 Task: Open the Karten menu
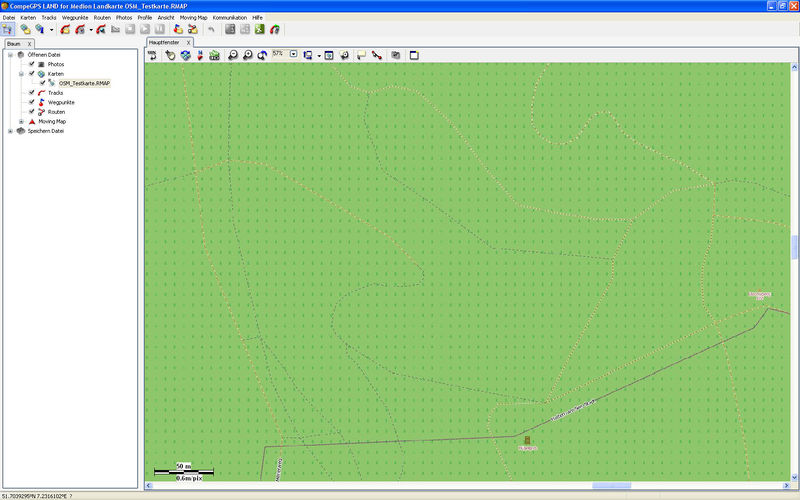[28, 18]
